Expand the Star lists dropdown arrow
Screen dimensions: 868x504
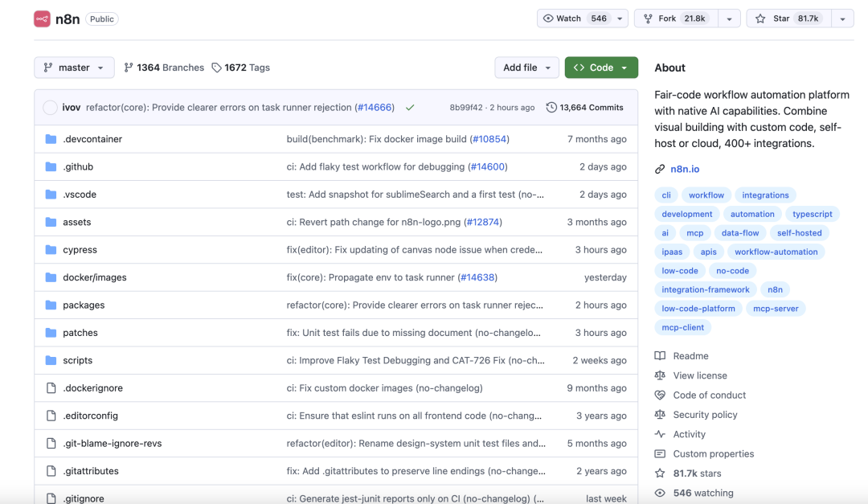[x=842, y=18]
